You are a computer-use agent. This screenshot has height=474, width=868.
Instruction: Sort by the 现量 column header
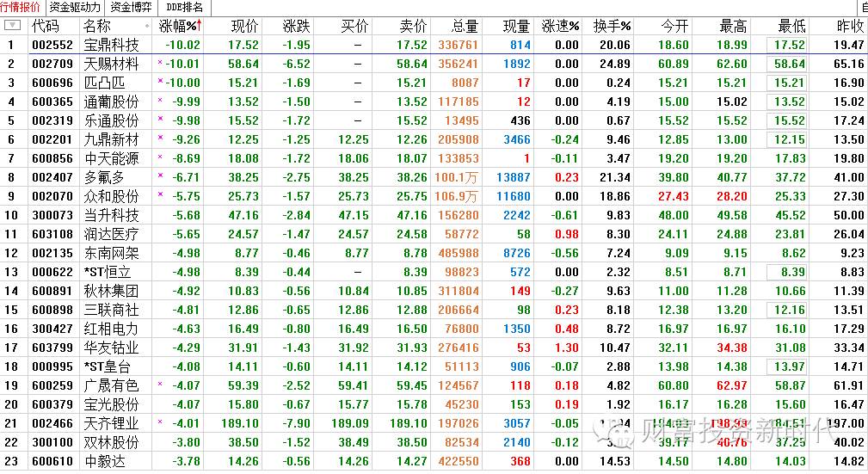click(516, 26)
